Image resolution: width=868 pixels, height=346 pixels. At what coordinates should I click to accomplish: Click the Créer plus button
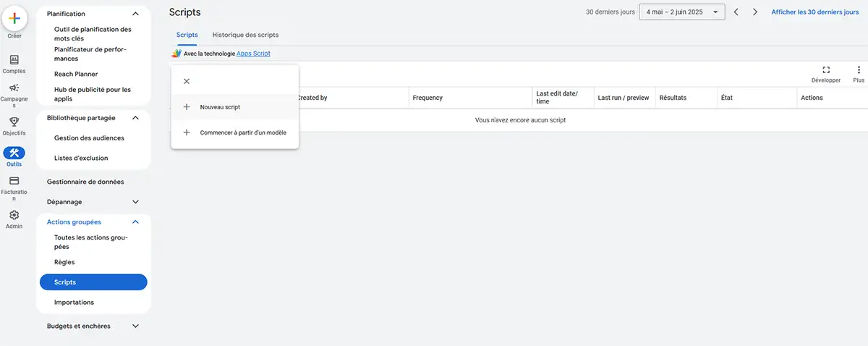point(14,18)
